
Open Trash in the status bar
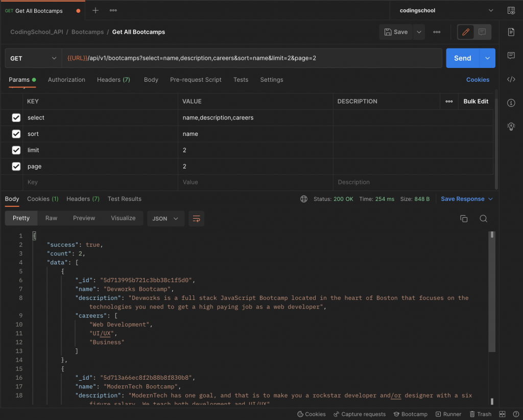point(480,414)
